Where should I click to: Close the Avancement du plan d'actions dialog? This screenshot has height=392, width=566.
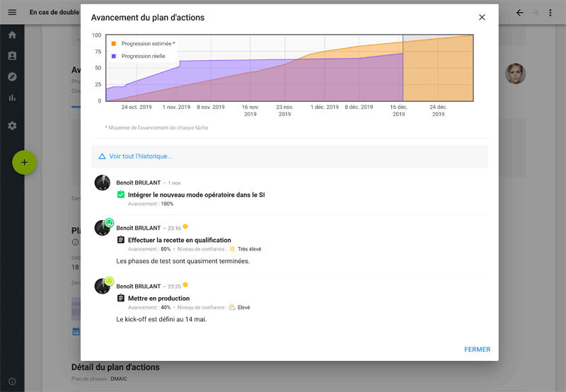[x=482, y=17]
